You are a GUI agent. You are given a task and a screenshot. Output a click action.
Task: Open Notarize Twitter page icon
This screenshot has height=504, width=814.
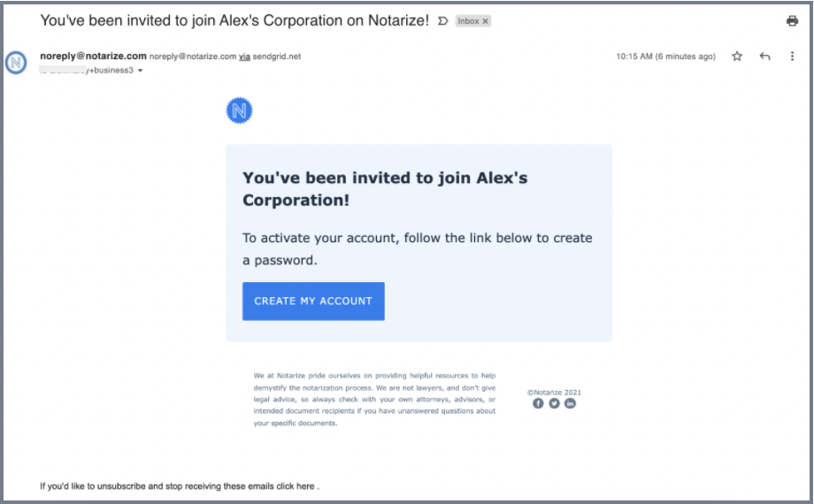point(555,403)
